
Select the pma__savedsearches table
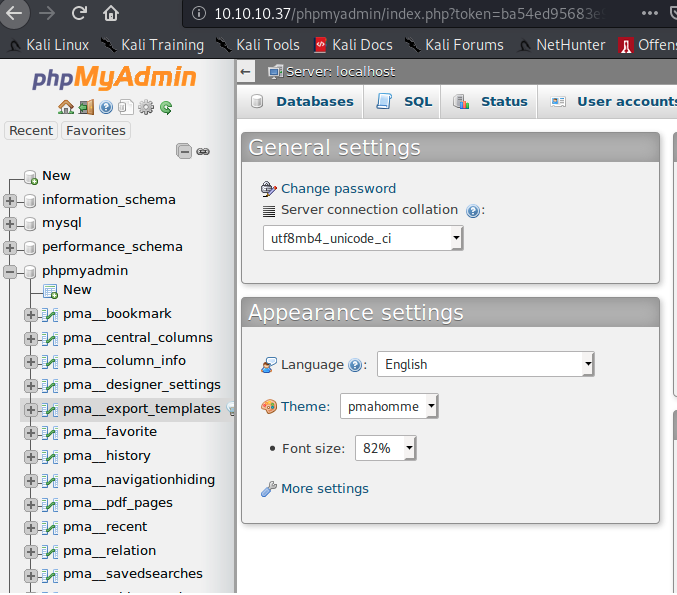click(133, 574)
